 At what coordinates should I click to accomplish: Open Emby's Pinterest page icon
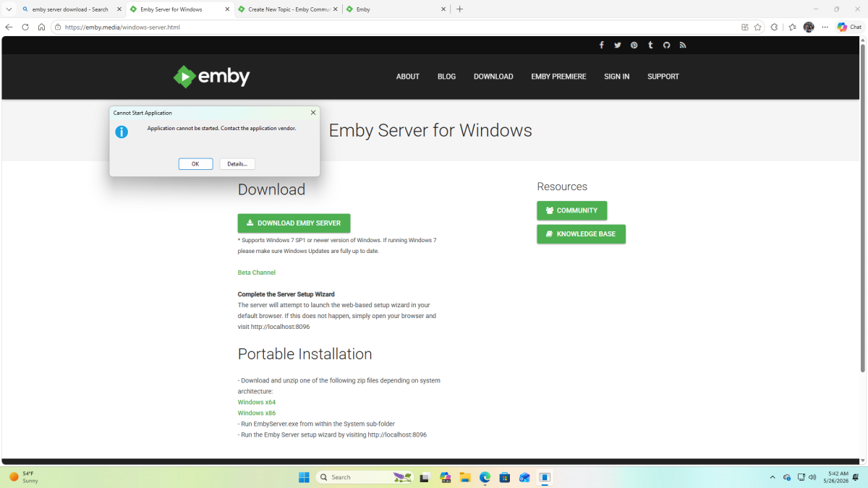[x=634, y=45]
